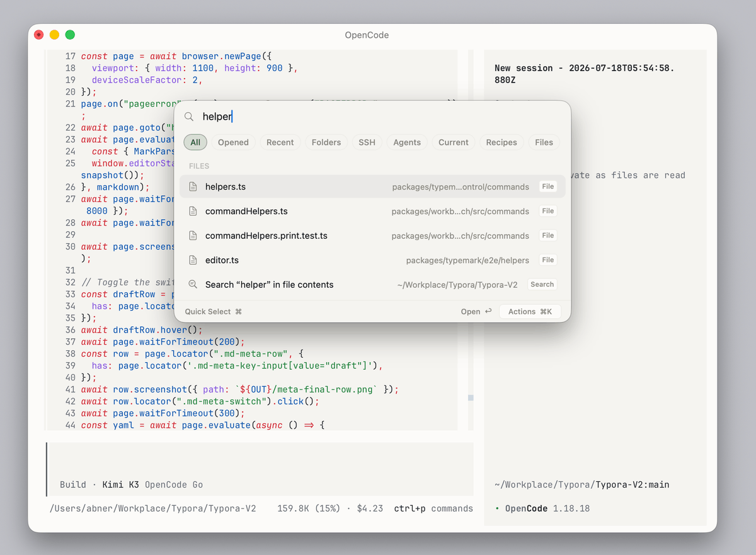
Task: Switch to the Recipes filter tab
Action: click(x=501, y=142)
